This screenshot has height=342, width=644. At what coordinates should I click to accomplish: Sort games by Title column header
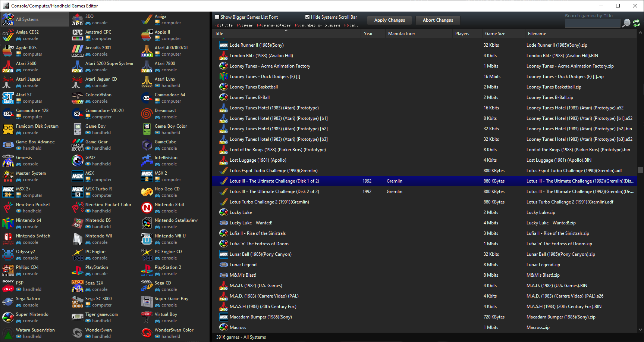coord(219,34)
